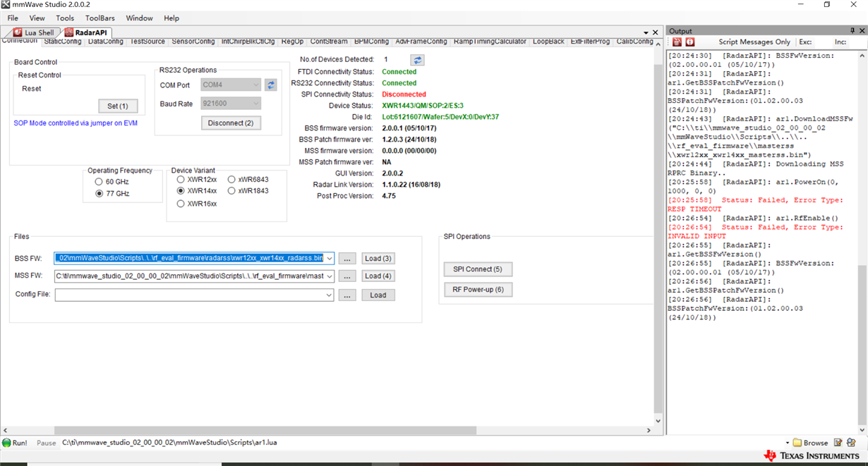Open the ExtFilterProg tab
868x466 pixels.
(x=591, y=42)
